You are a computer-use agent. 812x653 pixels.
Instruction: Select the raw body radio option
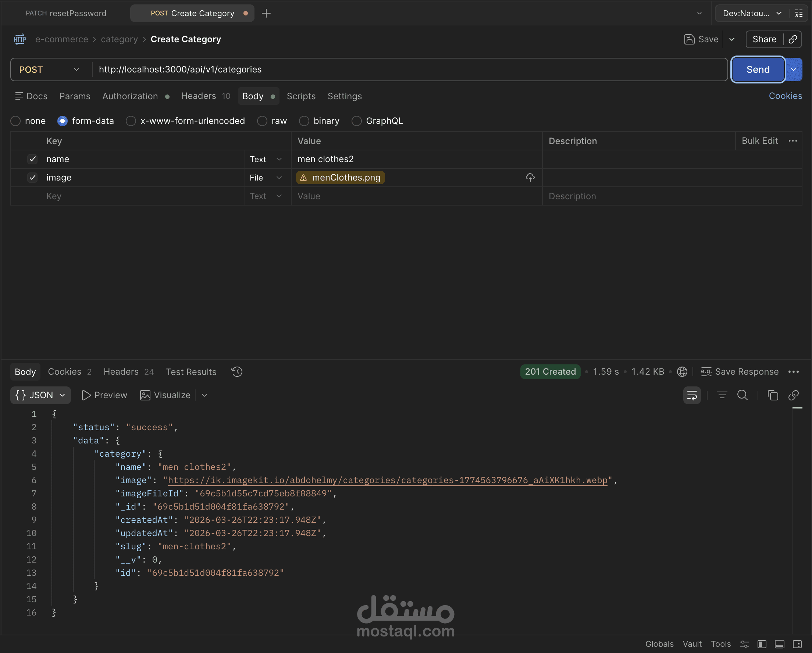[x=262, y=121]
